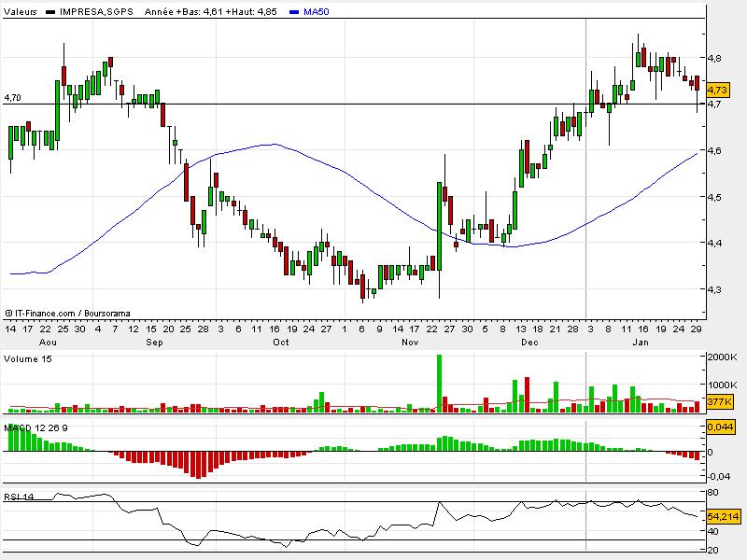
Task: Click the yellow 0,044 MACD value tag
Action: (x=720, y=427)
